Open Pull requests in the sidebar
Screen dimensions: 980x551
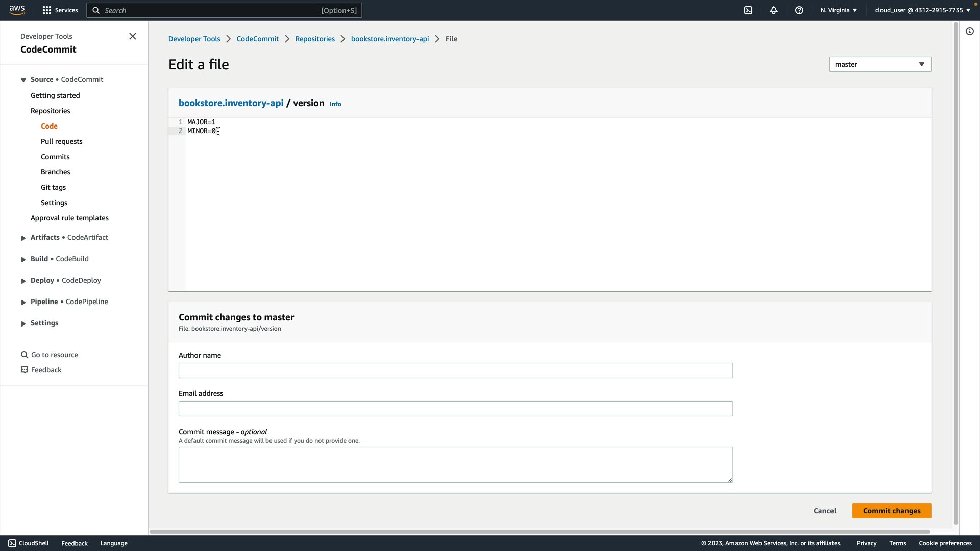[61, 141]
